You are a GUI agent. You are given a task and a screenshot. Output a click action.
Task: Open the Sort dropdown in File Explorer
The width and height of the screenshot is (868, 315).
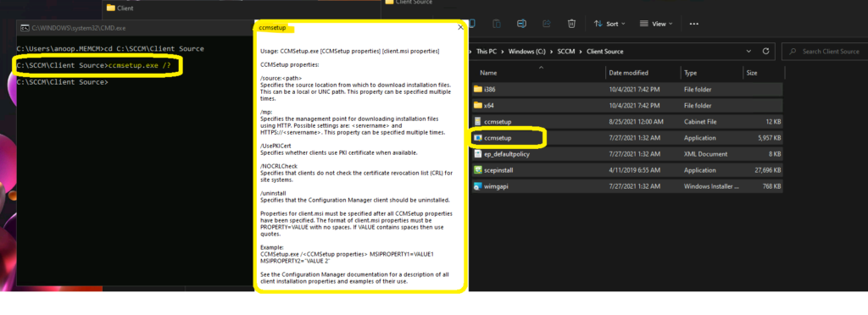tap(609, 24)
